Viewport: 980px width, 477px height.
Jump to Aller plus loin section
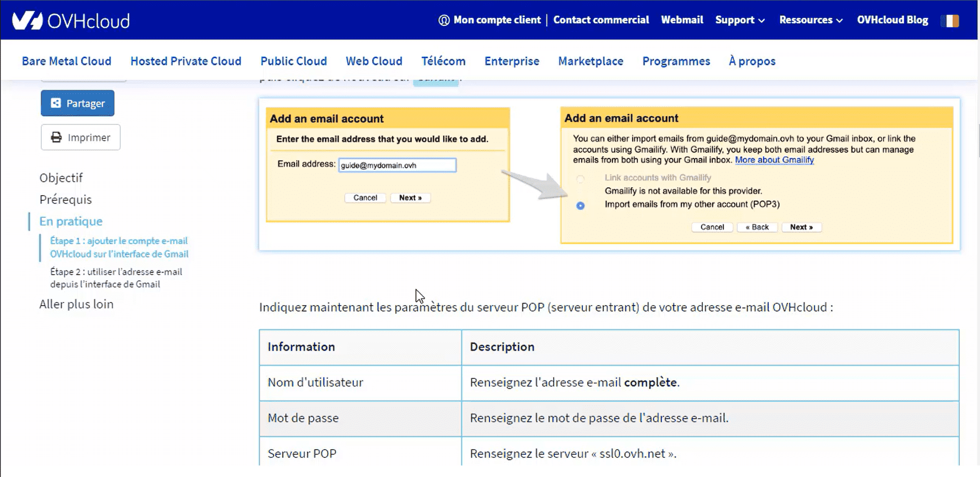[x=76, y=304]
